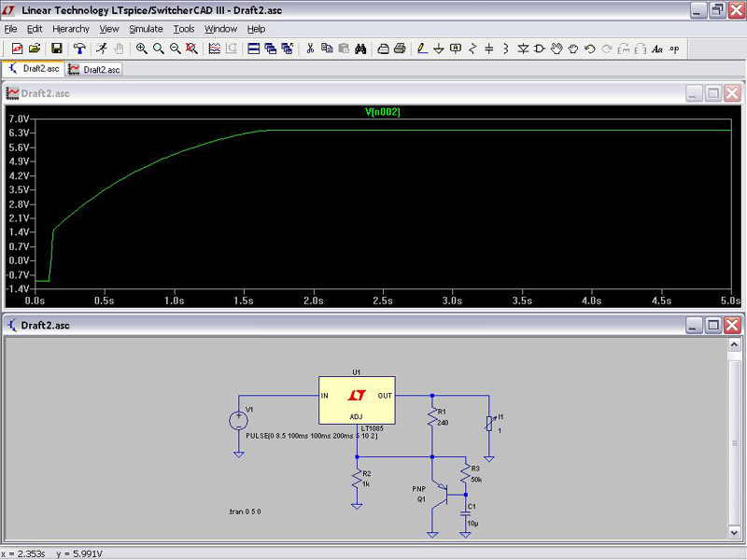The image size is (747, 560).
Task: Open the Component gate icon
Action: (540, 49)
